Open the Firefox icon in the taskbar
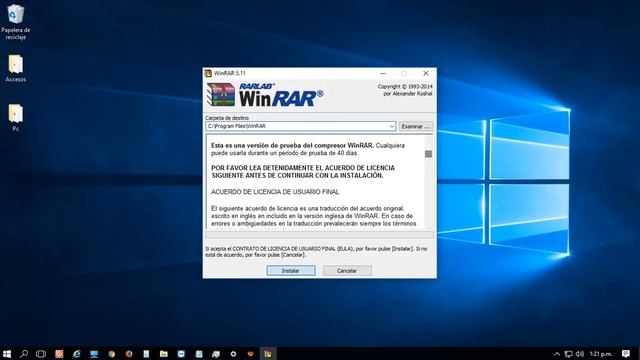 129,354
